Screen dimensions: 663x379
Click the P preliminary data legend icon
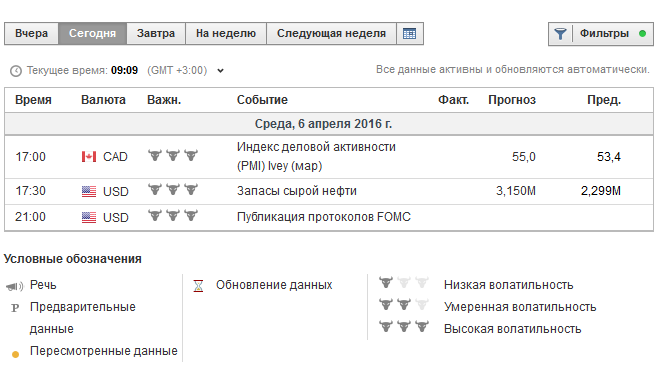[15, 308]
